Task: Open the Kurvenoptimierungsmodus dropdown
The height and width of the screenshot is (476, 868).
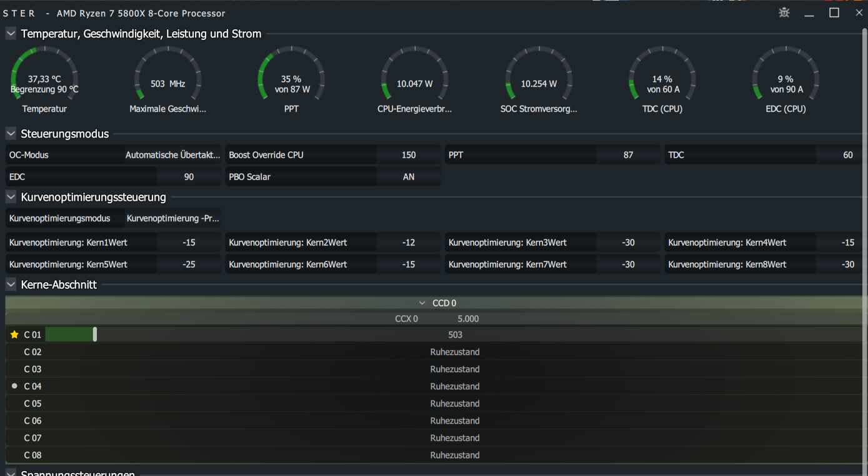Action: point(172,218)
